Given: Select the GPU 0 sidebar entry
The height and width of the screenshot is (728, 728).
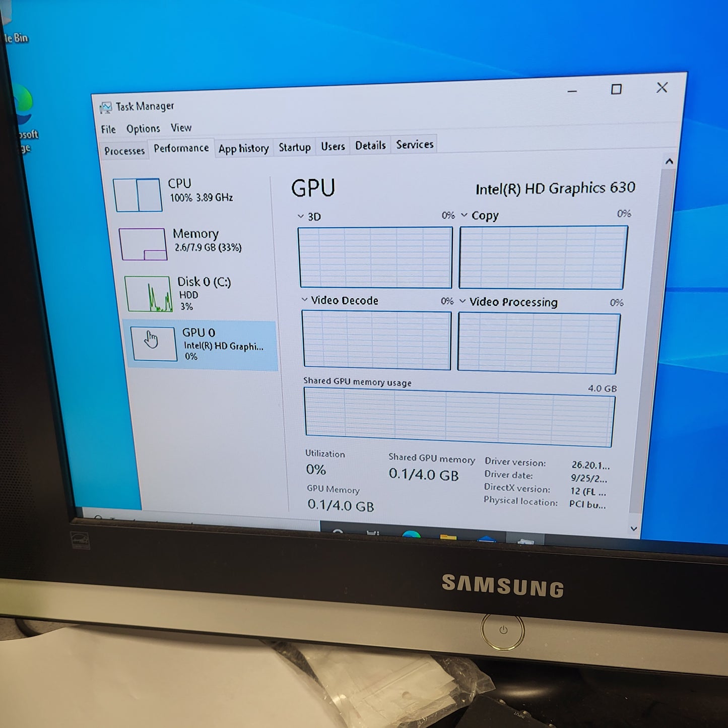Looking at the screenshot, I should point(202,345).
